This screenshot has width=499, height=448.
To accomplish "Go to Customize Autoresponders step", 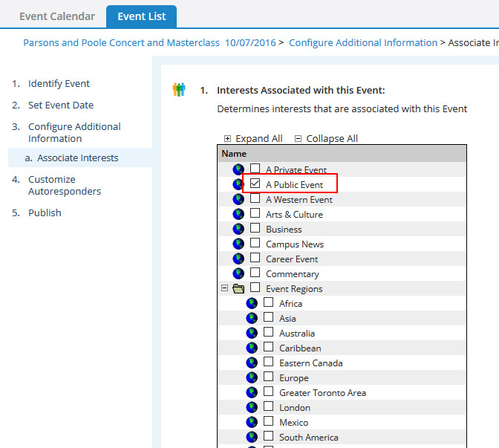I will click(65, 185).
